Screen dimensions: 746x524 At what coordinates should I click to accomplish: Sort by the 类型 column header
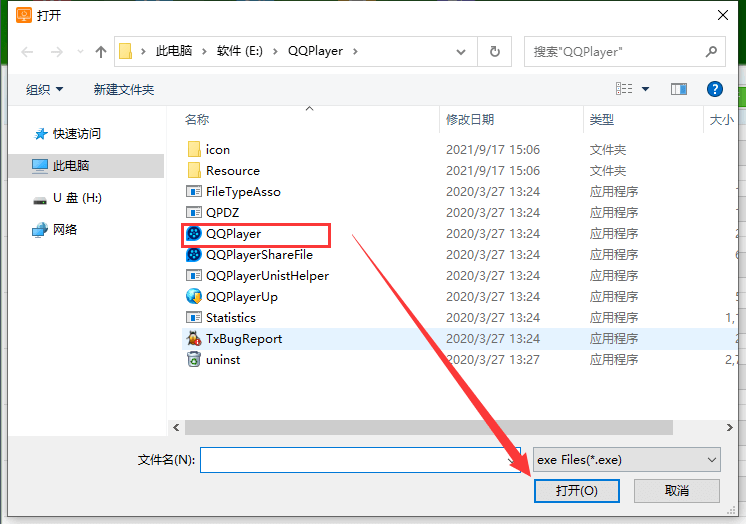[x=601, y=119]
